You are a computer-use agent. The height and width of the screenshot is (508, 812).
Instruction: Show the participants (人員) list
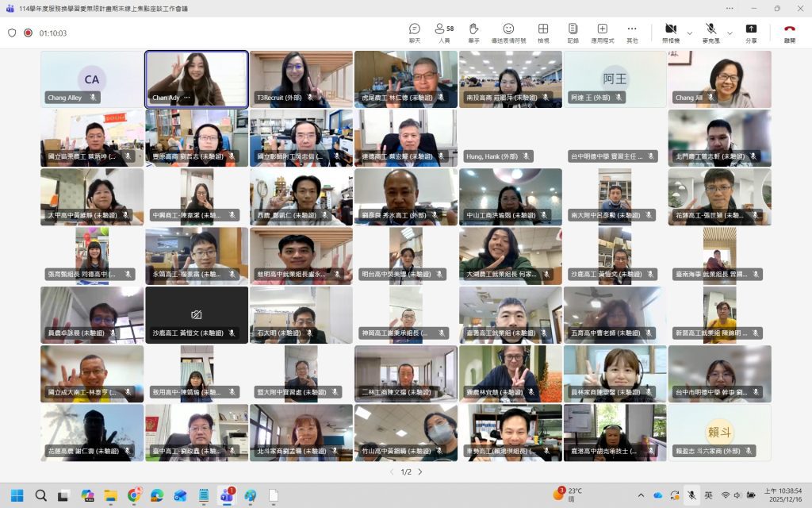point(444,33)
